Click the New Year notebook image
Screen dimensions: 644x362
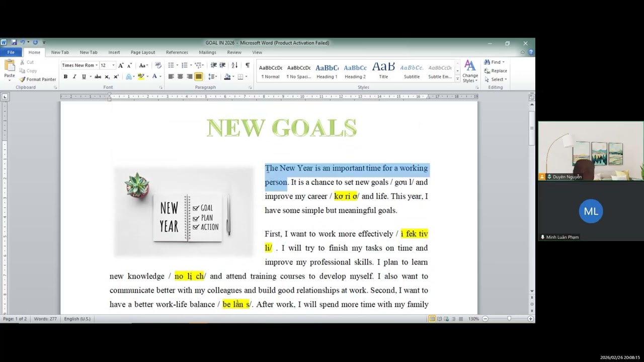coord(184,212)
